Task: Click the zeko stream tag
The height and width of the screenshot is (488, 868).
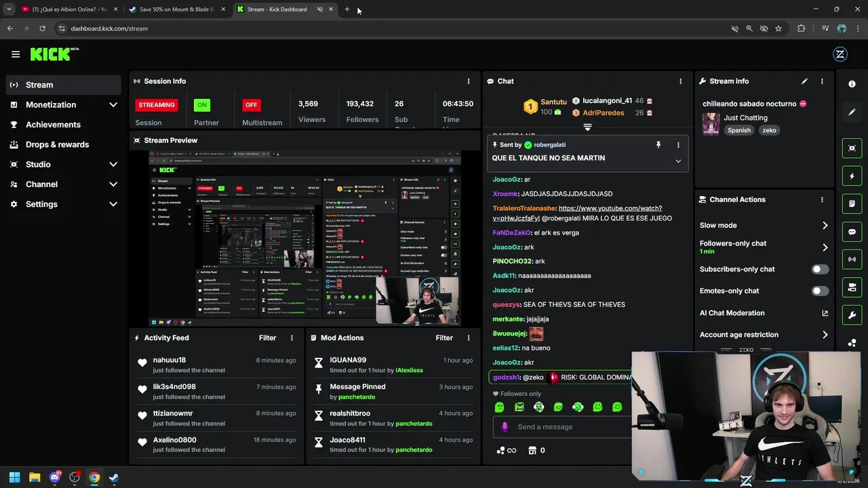Action: pos(769,130)
